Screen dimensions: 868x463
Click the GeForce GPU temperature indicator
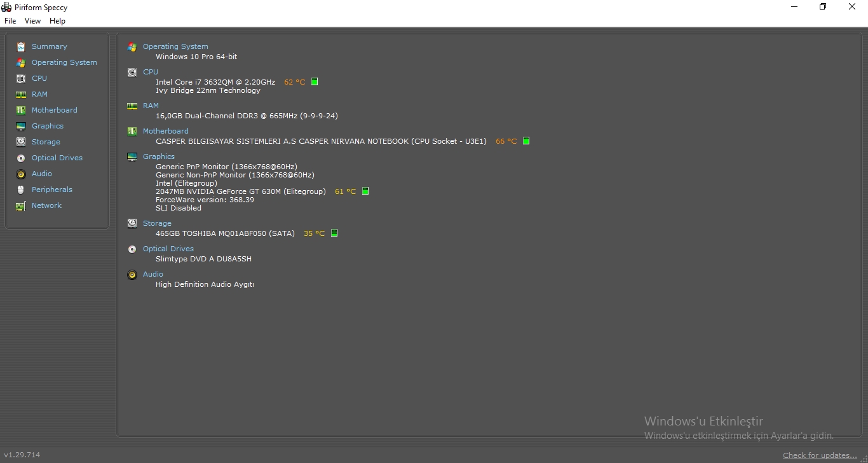(365, 191)
